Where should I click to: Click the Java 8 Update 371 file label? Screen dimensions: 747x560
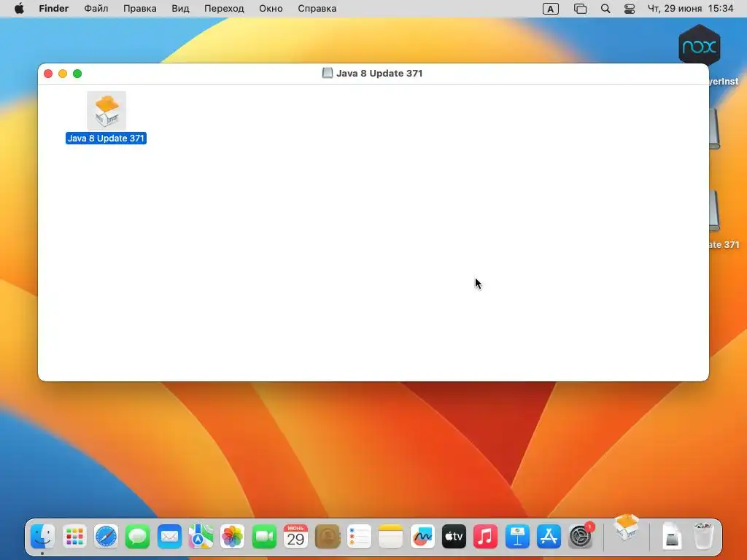pyautogui.click(x=106, y=139)
